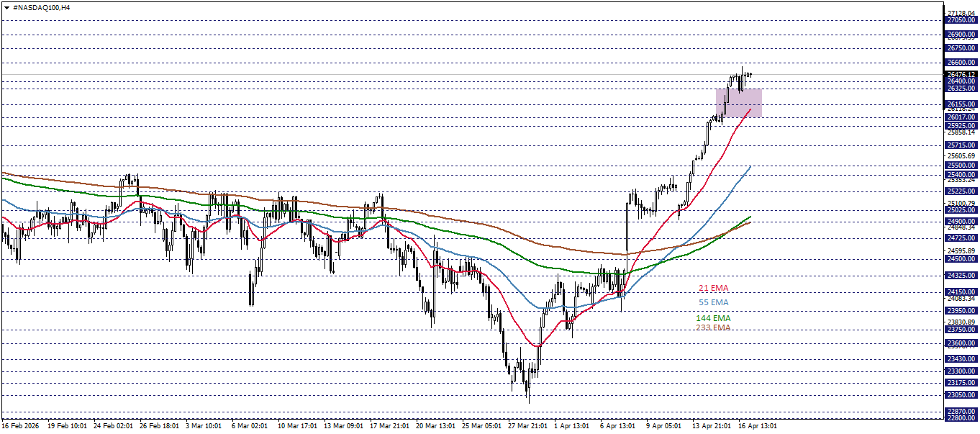The height and width of the screenshot is (434, 980).
Task: Select the green 144 EMA legend label
Action: click(x=713, y=317)
